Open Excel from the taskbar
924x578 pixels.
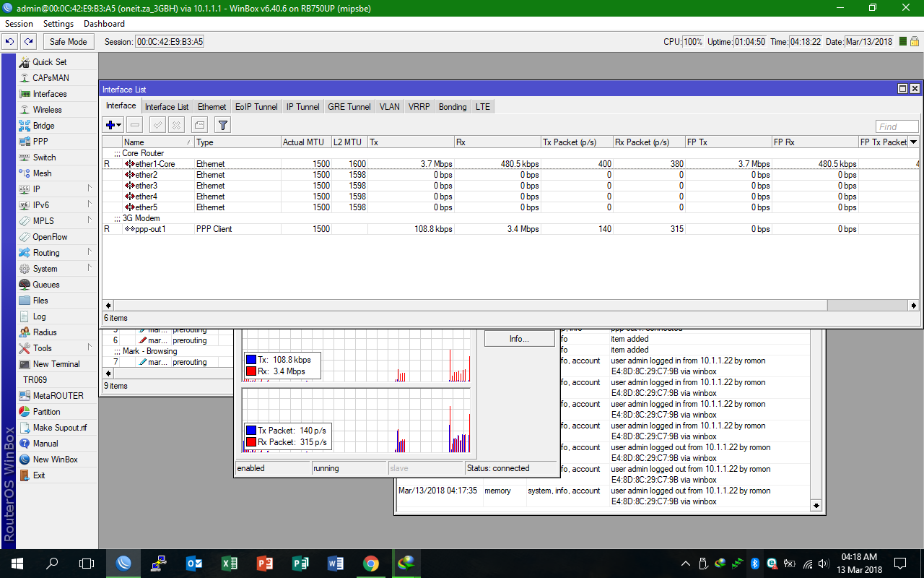[x=230, y=564]
